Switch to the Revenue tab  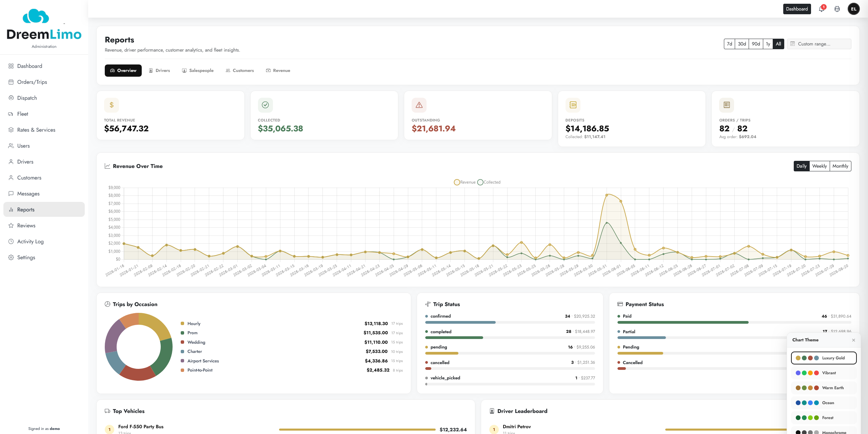(278, 71)
